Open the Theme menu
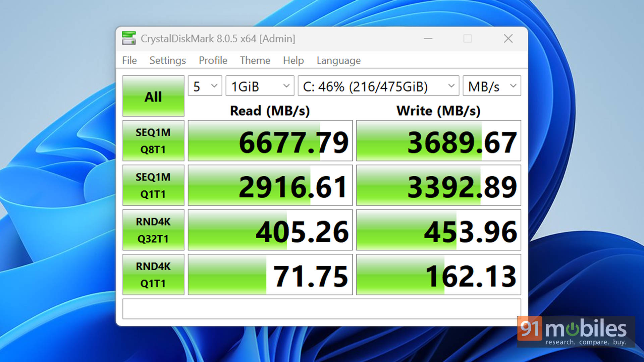Image resolution: width=644 pixels, height=362 pixels. [255, 60]
